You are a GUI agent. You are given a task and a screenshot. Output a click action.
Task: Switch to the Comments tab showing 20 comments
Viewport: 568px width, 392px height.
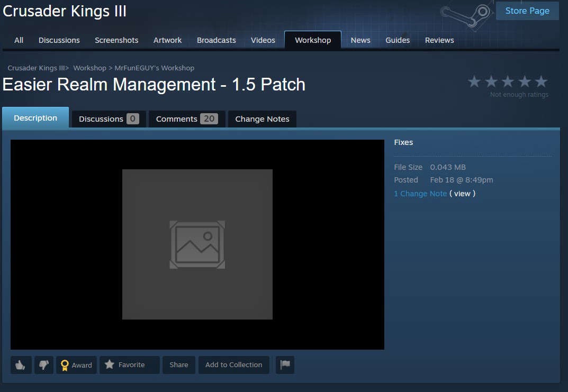tap(186, 118)
